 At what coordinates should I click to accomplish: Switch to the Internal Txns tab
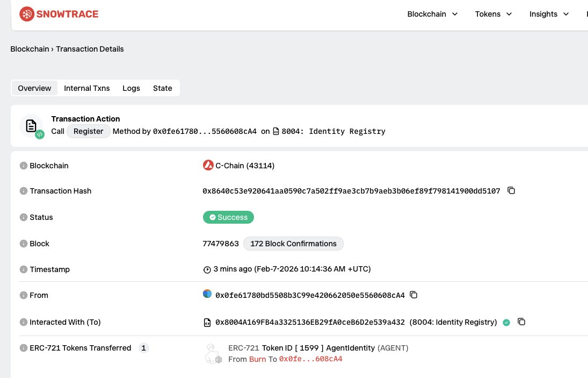tap(86, 88)
